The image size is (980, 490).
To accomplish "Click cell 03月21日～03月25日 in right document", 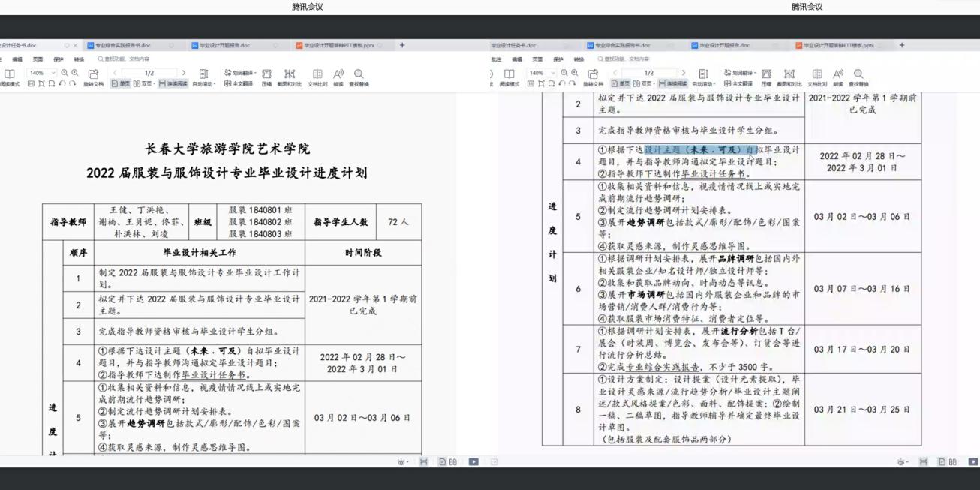I will pos(862,410).
